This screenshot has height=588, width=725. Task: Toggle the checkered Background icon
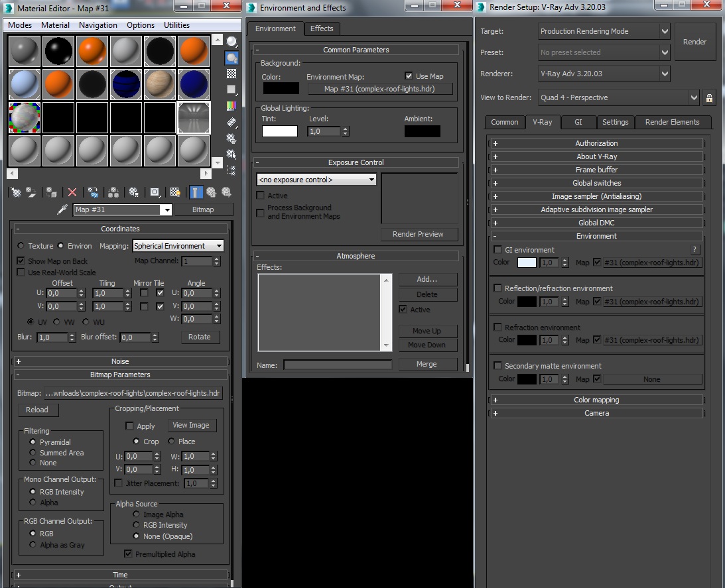click(231, 74)
